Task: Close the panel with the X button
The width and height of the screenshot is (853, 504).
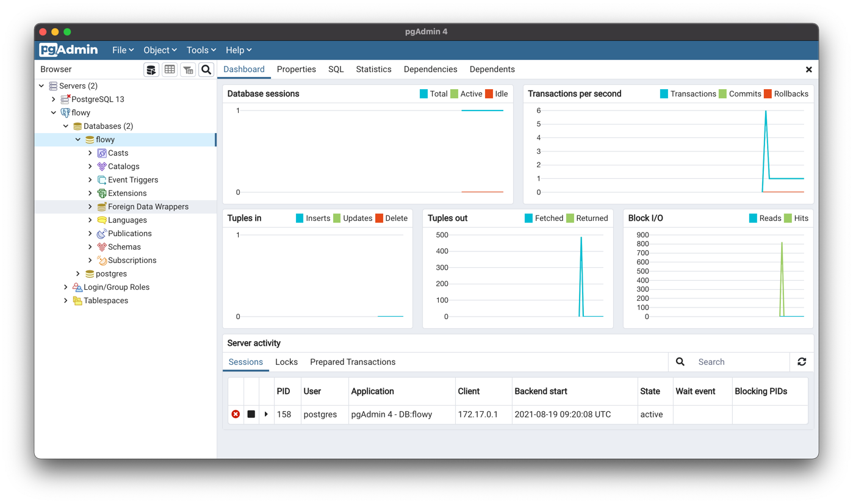Action: click(808, 70)
